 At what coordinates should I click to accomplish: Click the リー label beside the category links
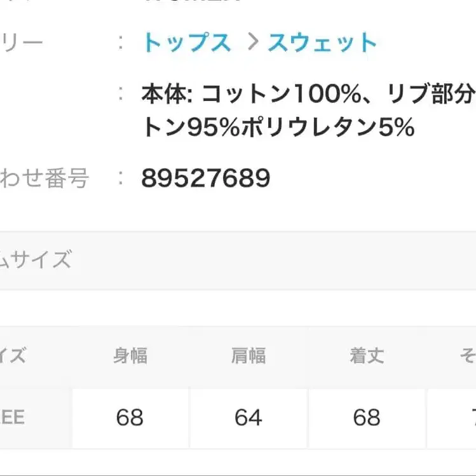pos(22,43)
